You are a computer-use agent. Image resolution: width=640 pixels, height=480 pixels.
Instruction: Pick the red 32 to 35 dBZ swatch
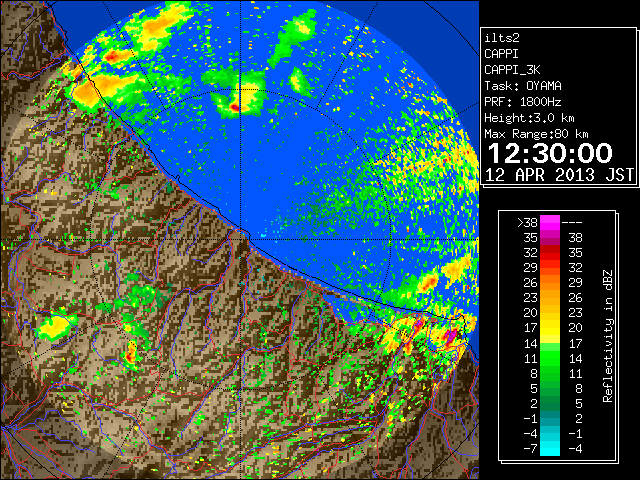pos(550,253)
